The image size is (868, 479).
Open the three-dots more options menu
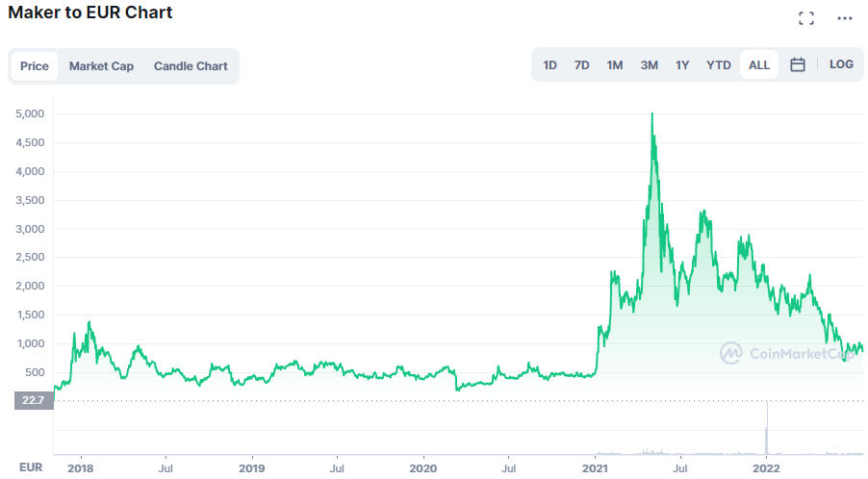coord(844,18)
